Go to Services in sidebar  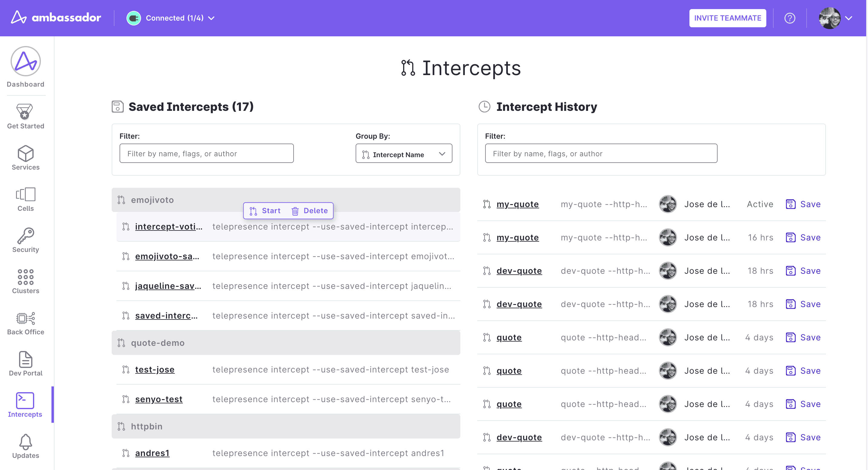pos(26,158)
